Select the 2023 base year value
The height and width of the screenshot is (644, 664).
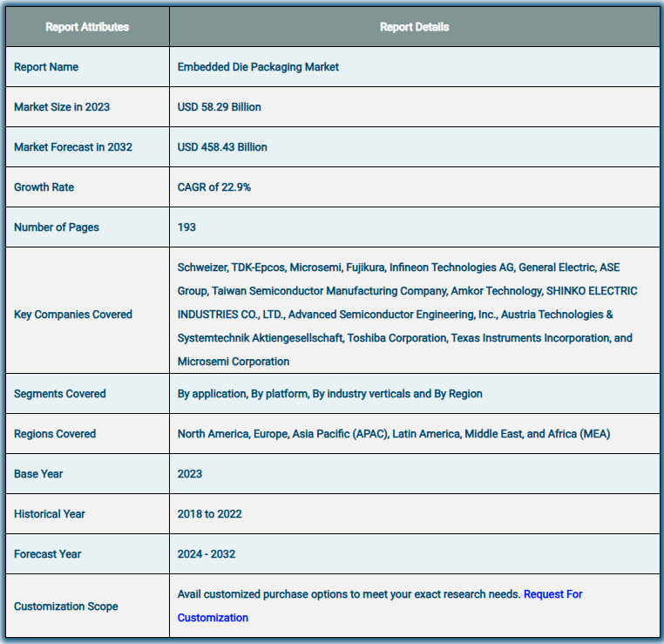[190, 474]
